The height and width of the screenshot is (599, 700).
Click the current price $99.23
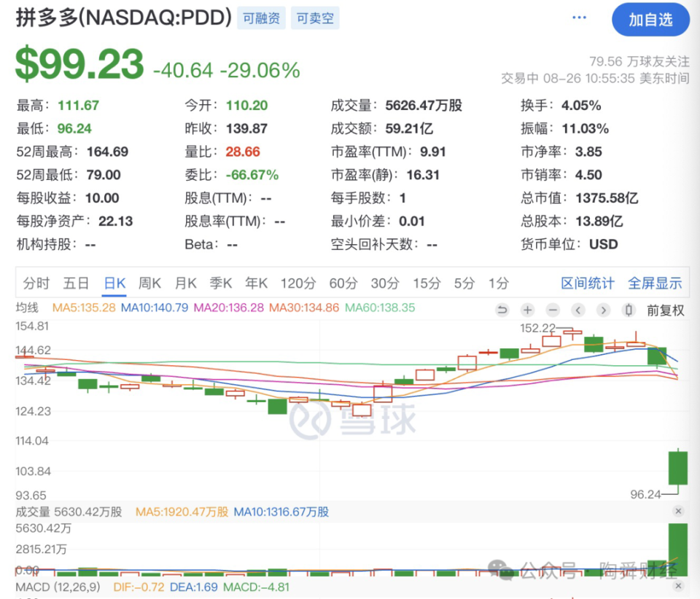click(79, 64)
